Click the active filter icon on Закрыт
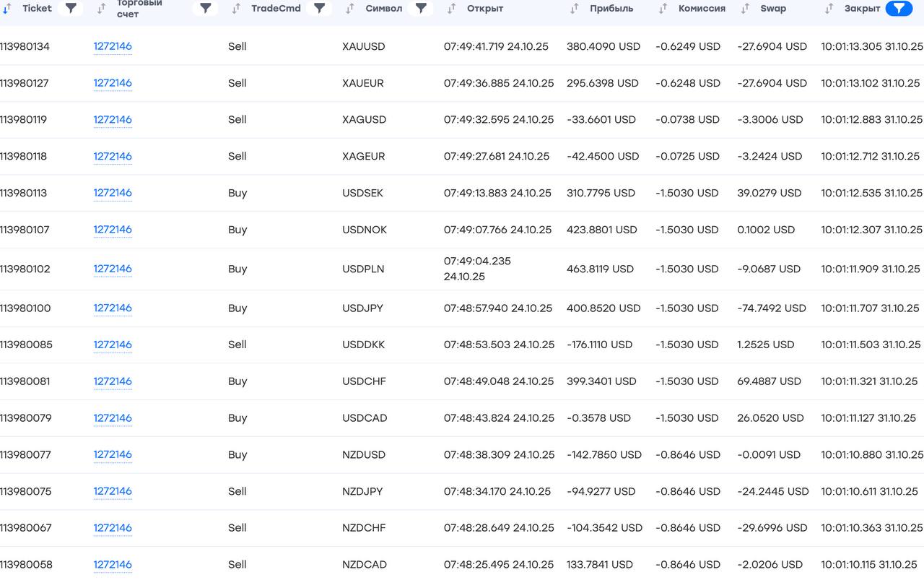 point(899,9)
